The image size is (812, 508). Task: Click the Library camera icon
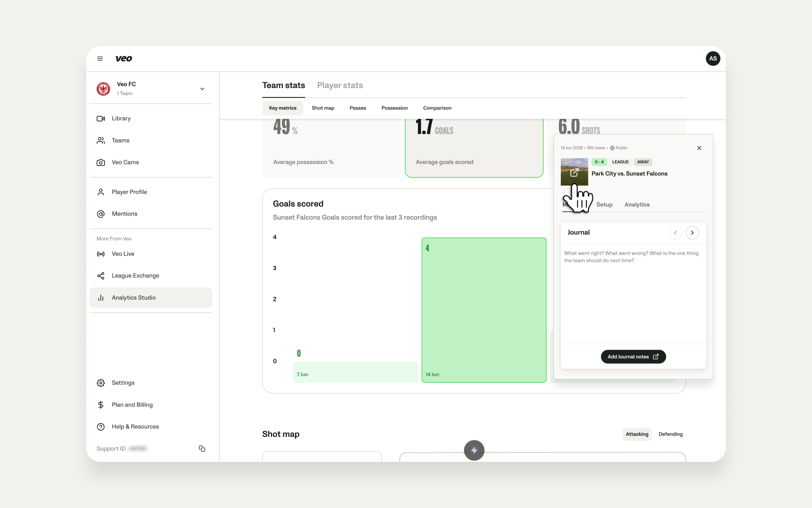coord(101,119)
